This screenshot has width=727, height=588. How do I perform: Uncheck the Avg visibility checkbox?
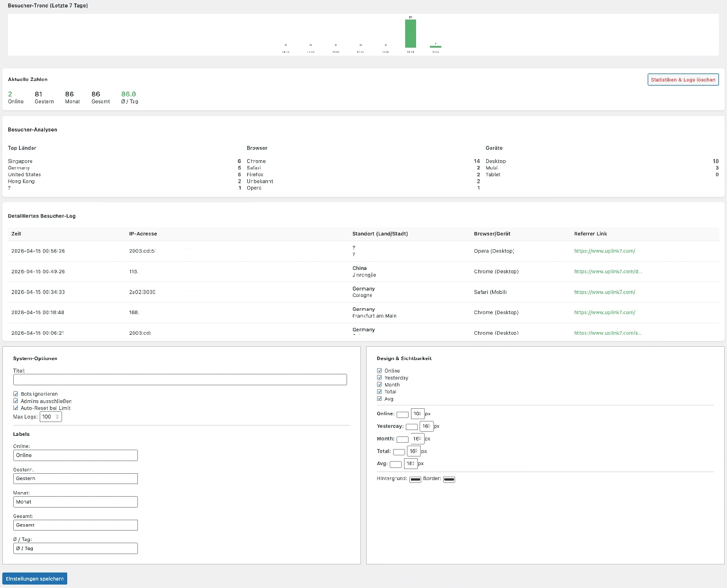[379, 399]
